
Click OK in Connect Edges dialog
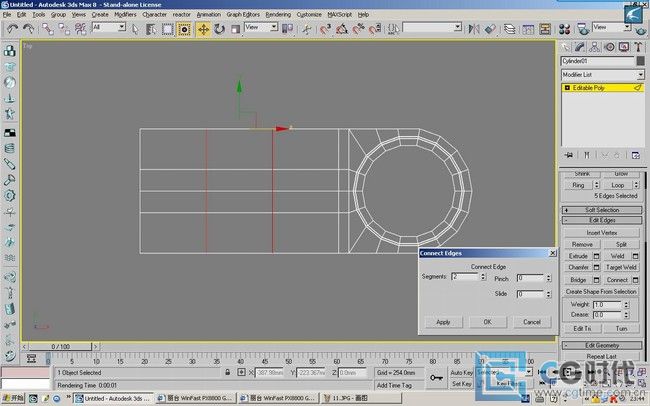tap(488, 322)
